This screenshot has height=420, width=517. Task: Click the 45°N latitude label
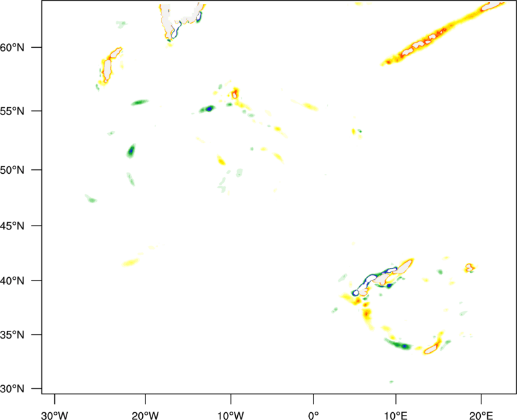12,226
